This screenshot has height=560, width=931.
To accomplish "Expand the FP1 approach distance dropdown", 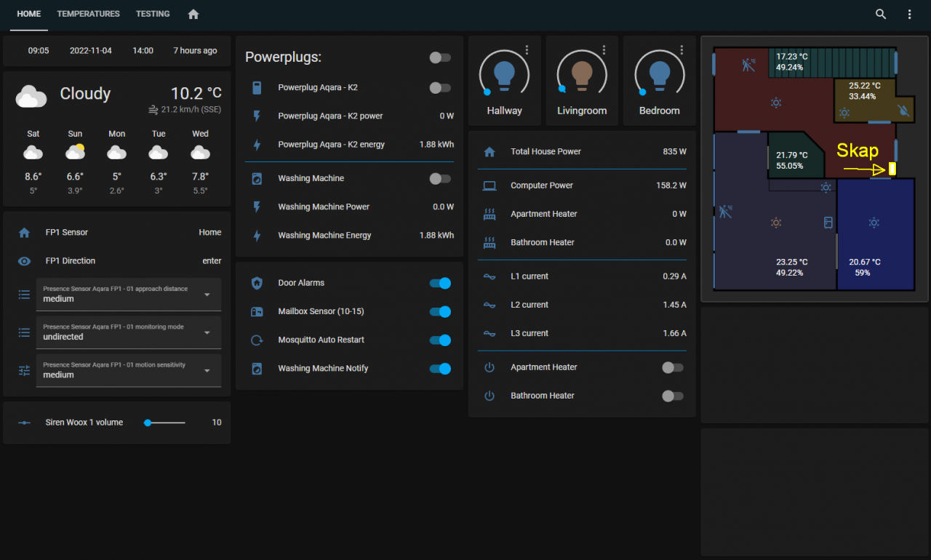I will (x=129, y=295).
